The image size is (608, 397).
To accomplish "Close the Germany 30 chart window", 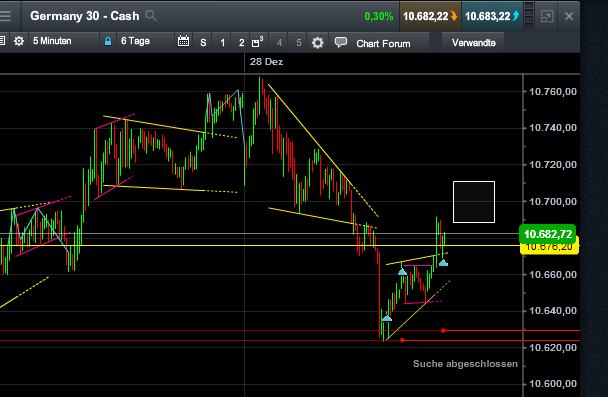I will [x=569, y=16].
